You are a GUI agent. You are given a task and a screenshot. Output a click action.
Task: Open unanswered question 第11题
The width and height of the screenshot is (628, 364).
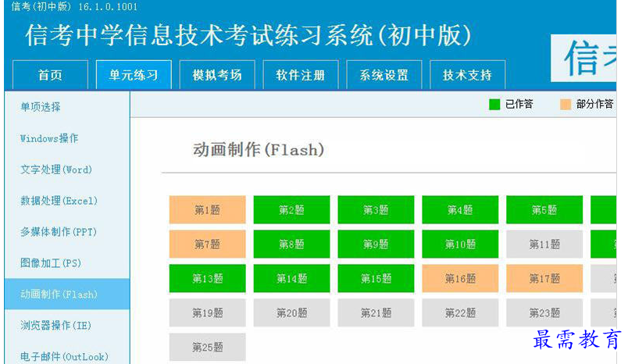click(544, 244)
